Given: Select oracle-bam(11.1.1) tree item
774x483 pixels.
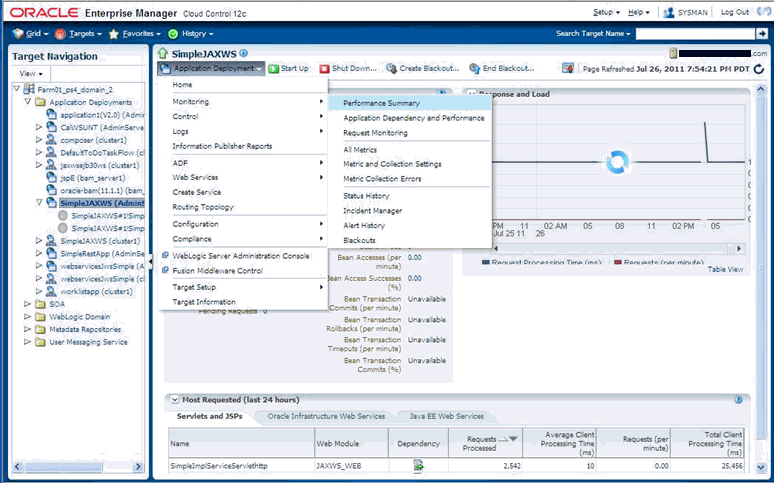Looking at the screenshot, I should click(102, 190).
